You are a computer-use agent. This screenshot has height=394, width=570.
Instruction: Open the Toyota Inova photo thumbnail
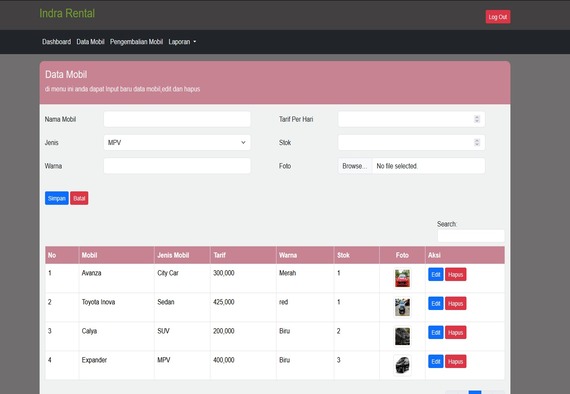click(402, 307)
